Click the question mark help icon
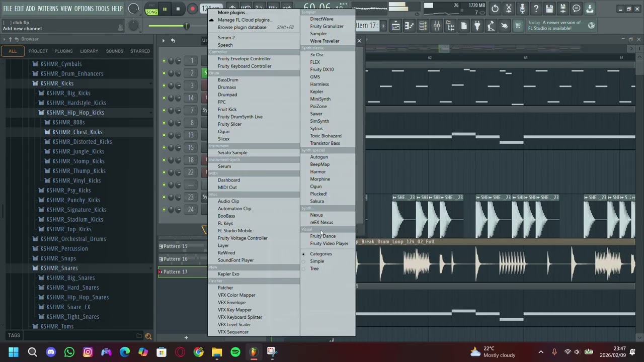Image resolution: width=644 pixels, height=362 pixels. [536, 9]
